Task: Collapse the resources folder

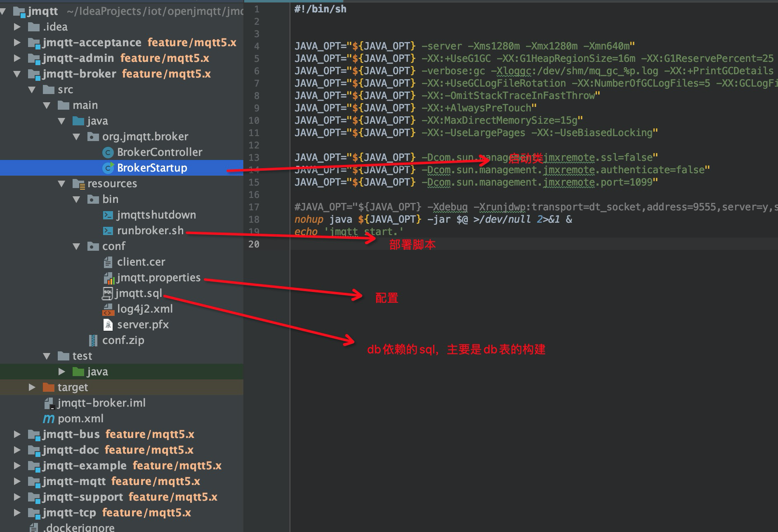Action: pos(61,184)
